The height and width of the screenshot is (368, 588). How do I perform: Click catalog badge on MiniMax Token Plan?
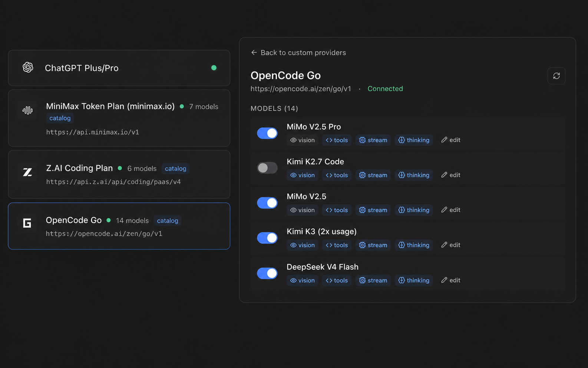pyautogui.click(x=60, y=118)
